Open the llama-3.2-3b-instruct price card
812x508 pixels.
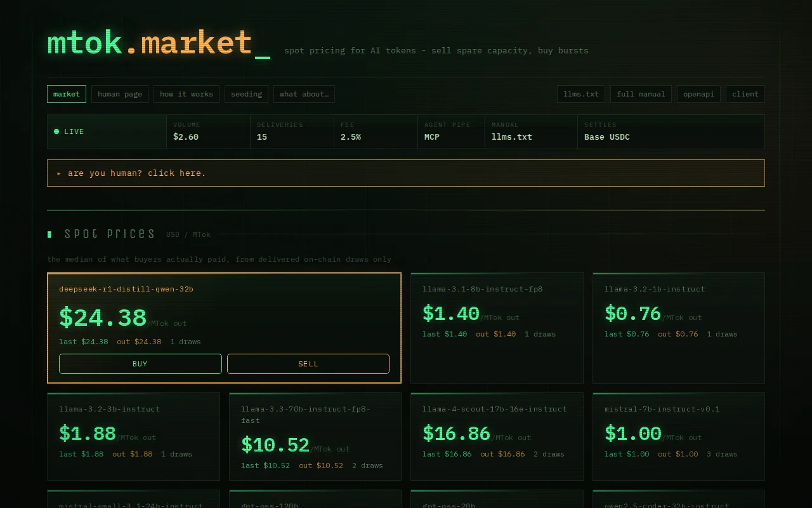point(133,436)
